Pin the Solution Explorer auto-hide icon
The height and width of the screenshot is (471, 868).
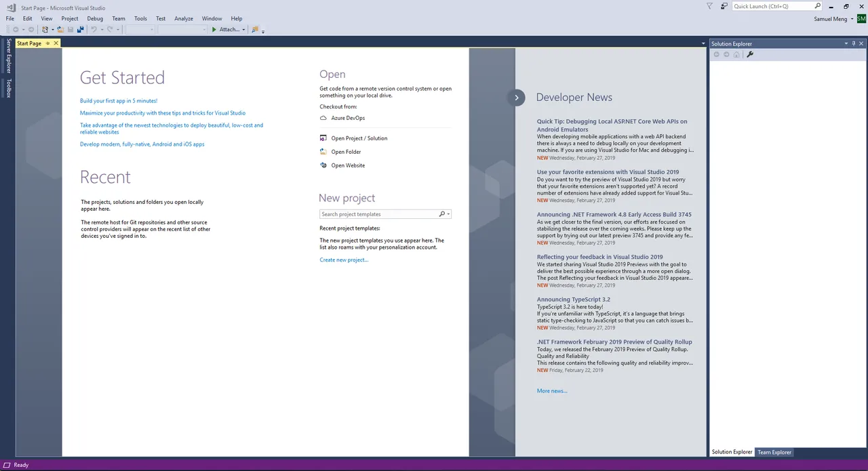(854, 43)
